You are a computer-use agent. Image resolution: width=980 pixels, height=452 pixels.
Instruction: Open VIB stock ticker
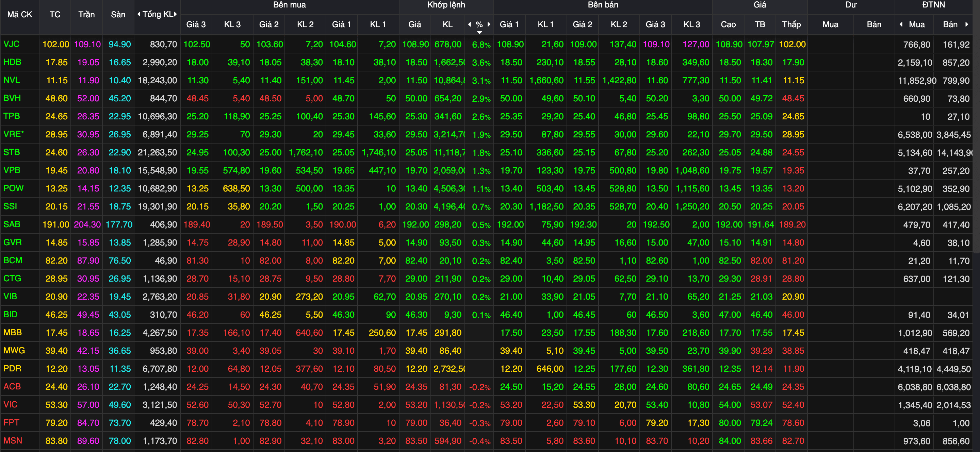(x=10, y=296)
